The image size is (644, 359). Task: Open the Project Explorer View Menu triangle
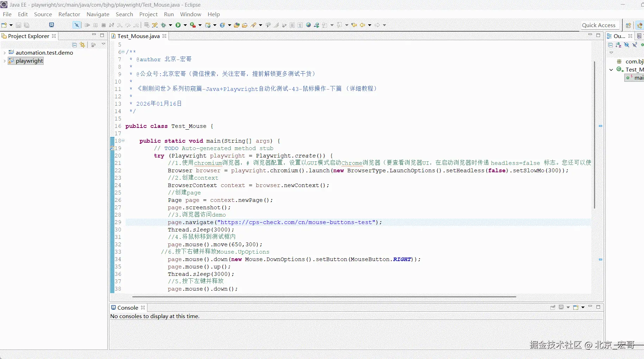(103, 44)
